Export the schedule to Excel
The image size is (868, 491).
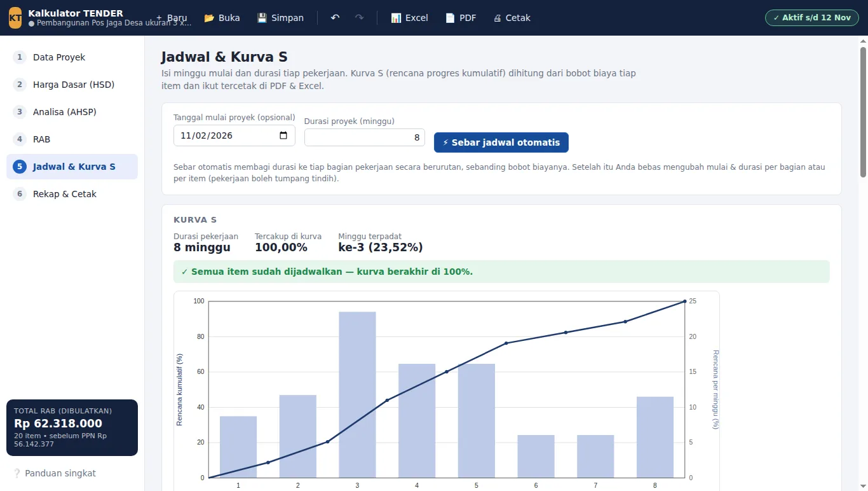(409, 18)
